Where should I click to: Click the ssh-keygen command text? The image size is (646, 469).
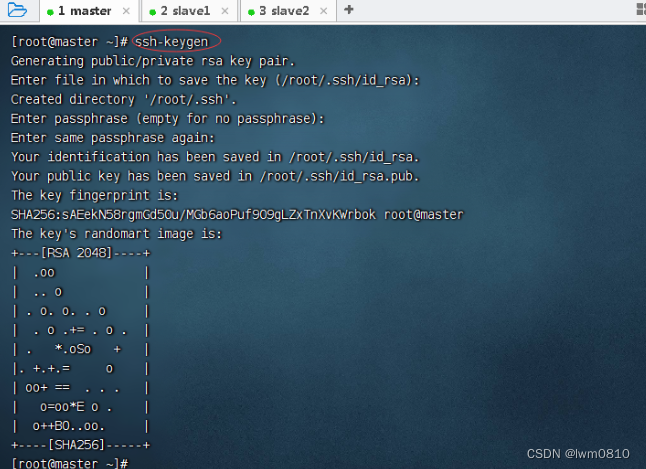(x=172, y=42)
